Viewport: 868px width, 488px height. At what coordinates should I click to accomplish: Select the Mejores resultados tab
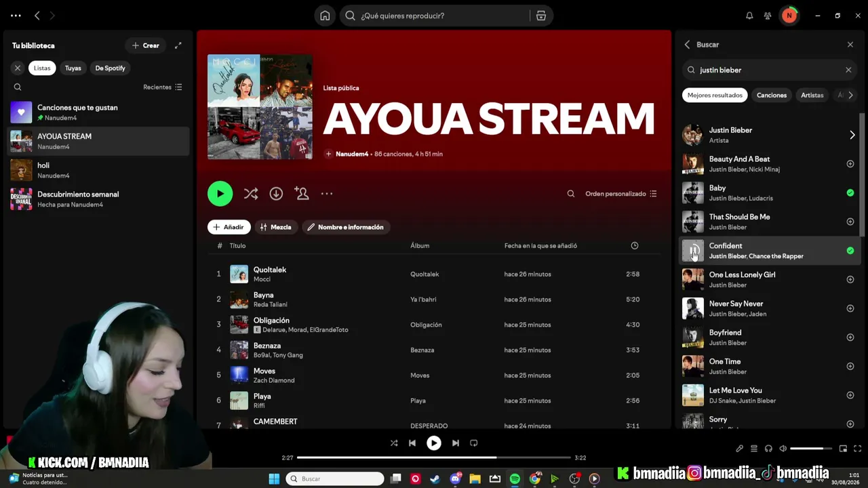715,96
